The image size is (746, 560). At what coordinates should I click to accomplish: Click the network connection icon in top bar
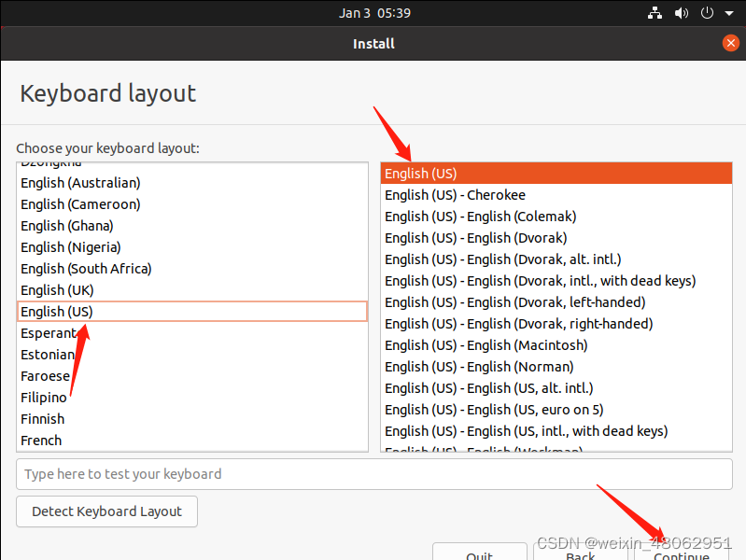coord(655,13)
